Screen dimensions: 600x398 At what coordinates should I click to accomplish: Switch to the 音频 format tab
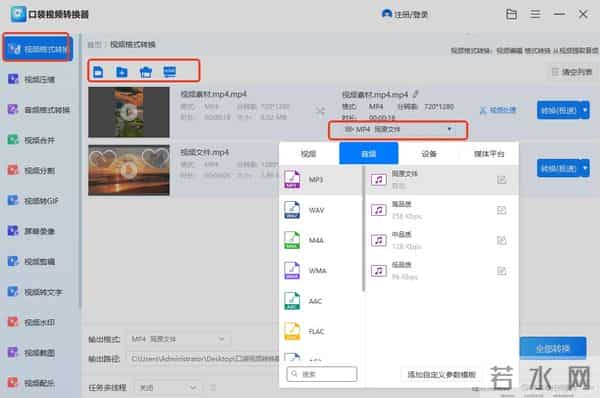click(368, 153)
